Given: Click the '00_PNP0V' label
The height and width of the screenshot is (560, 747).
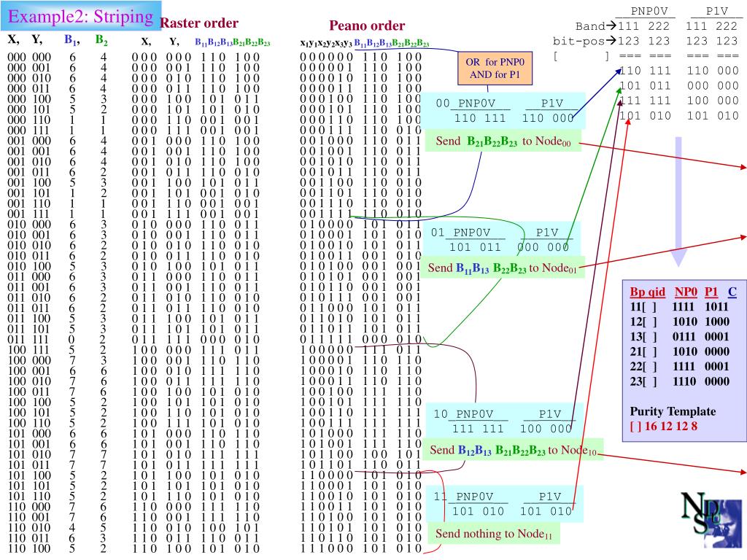Looking at the screenshot, I should tap(465, 103).
